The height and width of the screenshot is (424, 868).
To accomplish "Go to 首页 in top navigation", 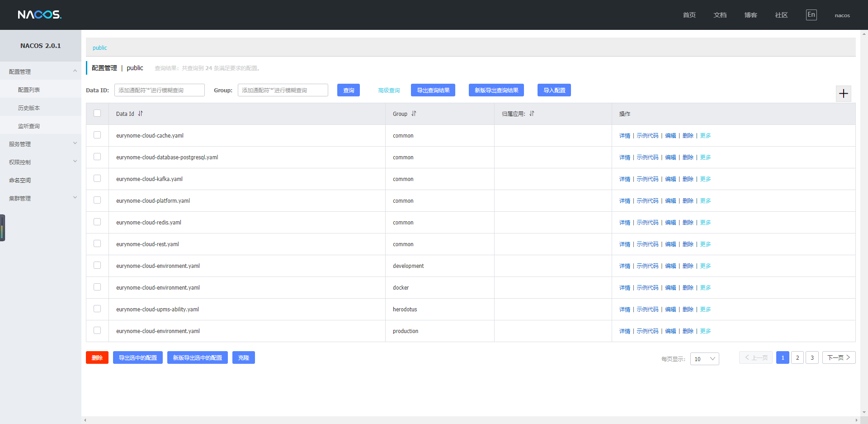I will point(689,15).
